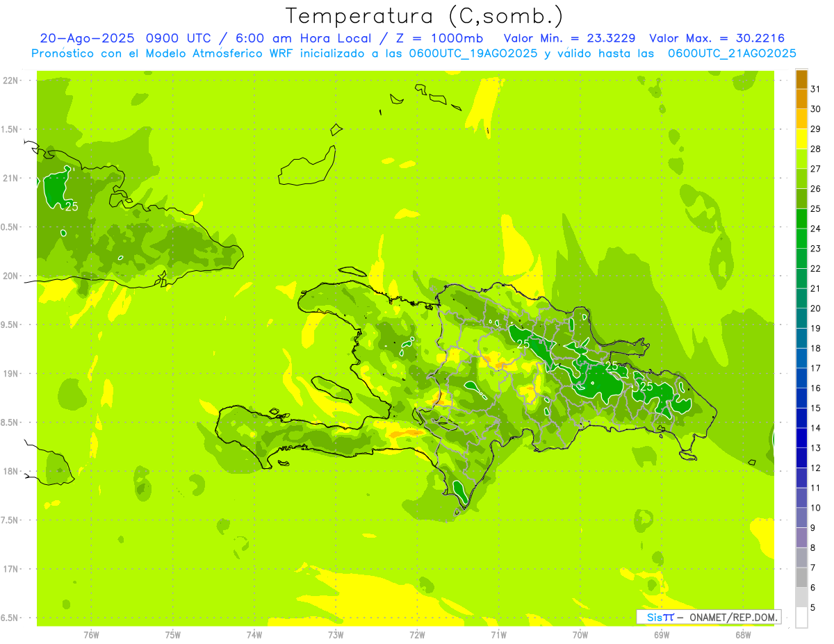Click the legend label '31'
Screen dimensions: 834x644
tap(815, 89)
